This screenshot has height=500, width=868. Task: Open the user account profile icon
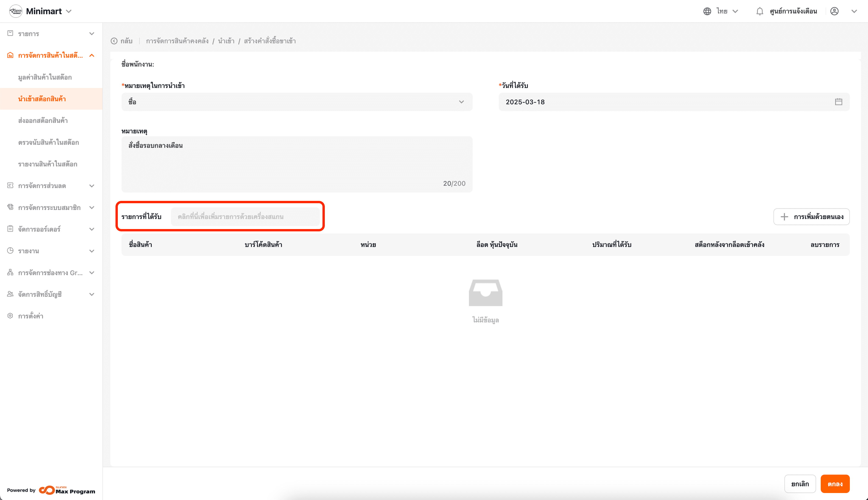834,11
